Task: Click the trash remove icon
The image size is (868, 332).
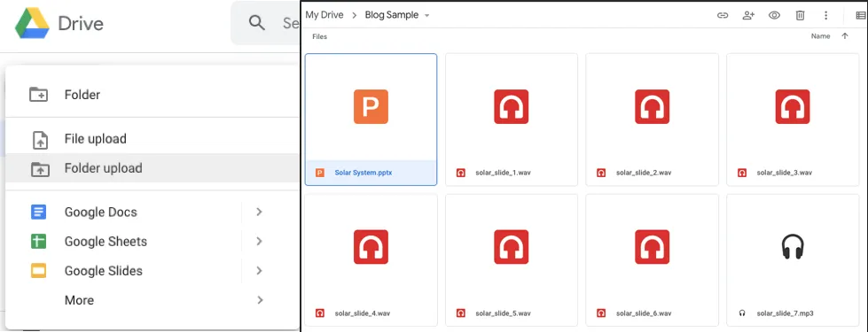Action: [x=800, y=15]
